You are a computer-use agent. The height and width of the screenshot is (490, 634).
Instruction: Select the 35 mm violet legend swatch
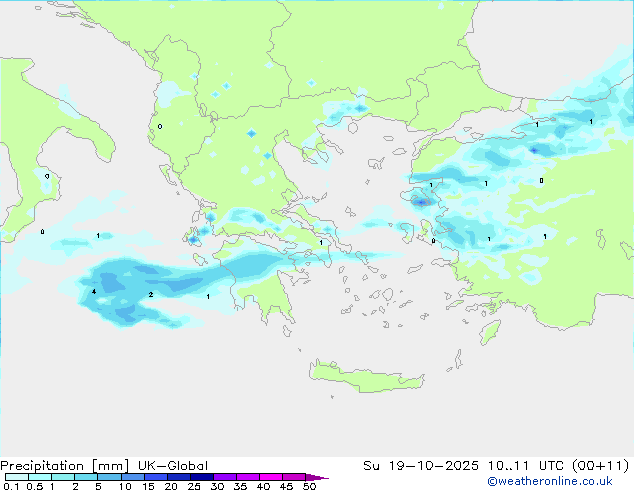coord(247,477)
